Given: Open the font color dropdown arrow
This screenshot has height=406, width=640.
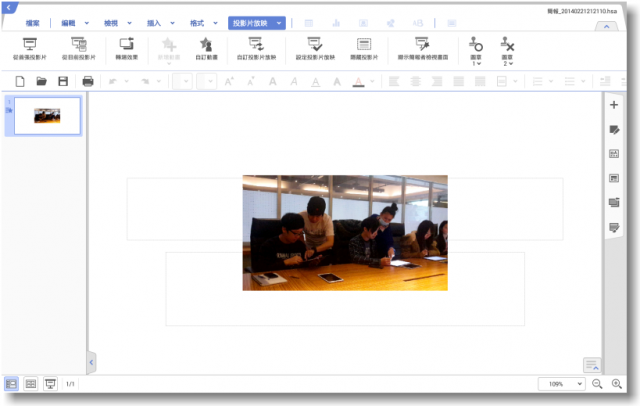Looking at the screenshot, I should [372, 81].
